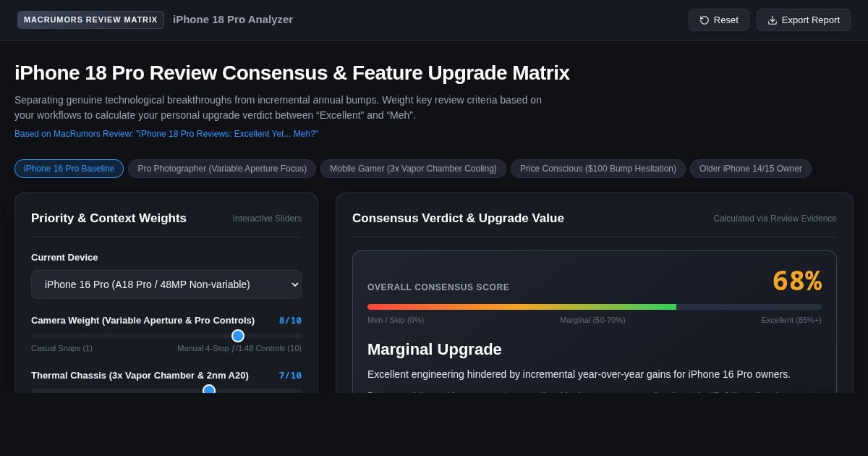Image resolution: width=868 pixels, height=456 pixels.
Task: Open the MacRumors review source link
Action: point(166,134)
